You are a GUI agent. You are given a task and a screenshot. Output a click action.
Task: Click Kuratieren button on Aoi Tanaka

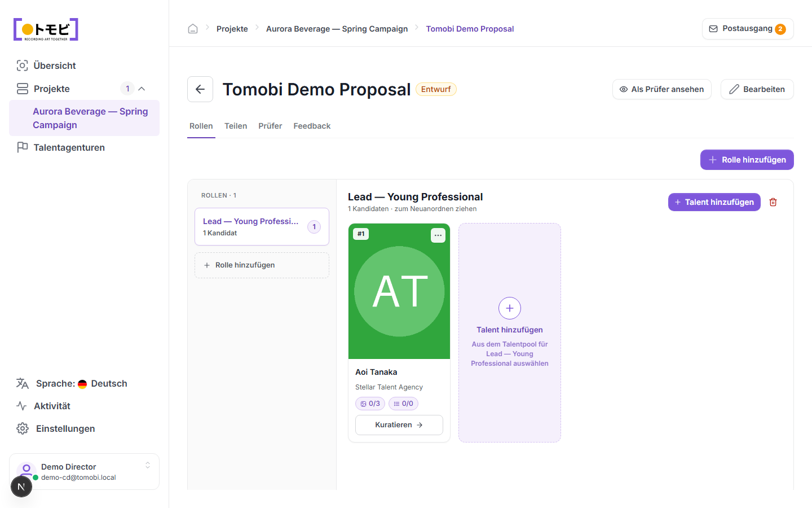399,425
